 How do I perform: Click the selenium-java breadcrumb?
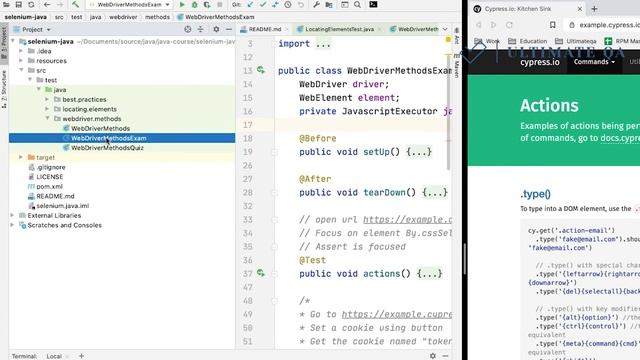click(x=25, y=17)
